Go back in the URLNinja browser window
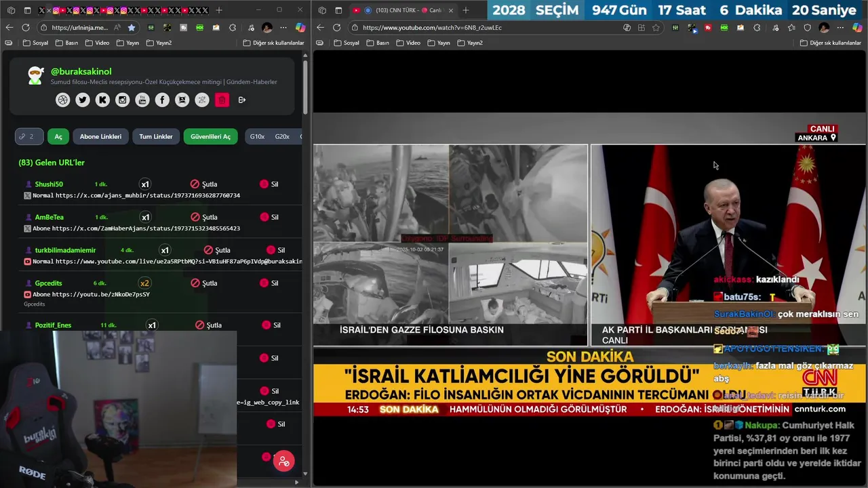The image size is (868, 488). (x=9, y=27)
